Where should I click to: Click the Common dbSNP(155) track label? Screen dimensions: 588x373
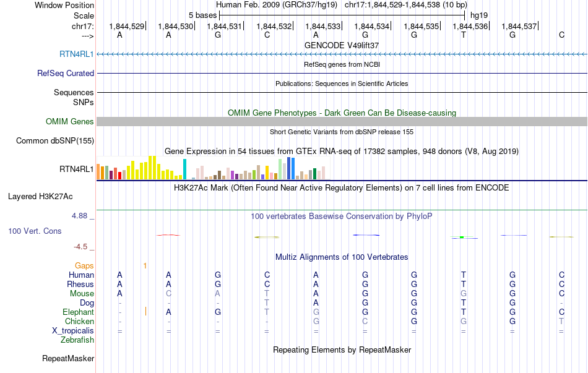[54, 140]
